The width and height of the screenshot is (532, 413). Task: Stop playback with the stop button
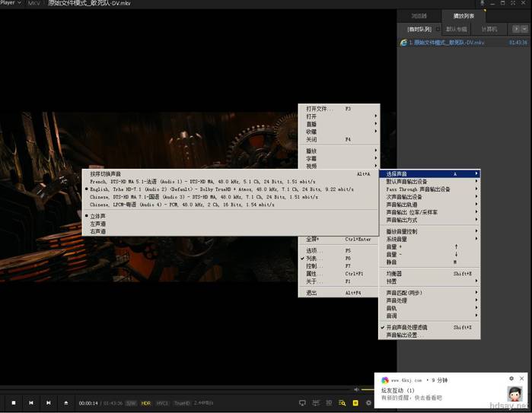[14, 403]
